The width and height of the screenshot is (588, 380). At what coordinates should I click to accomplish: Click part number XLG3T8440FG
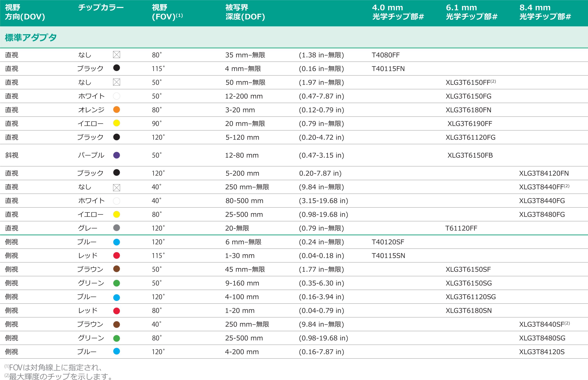(x=542, y=201)
